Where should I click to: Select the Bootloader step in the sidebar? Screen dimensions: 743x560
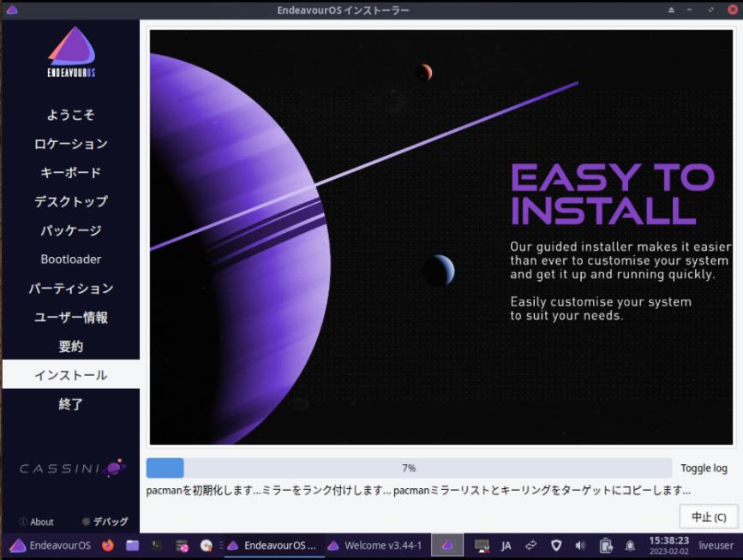(x=70, y=259)
